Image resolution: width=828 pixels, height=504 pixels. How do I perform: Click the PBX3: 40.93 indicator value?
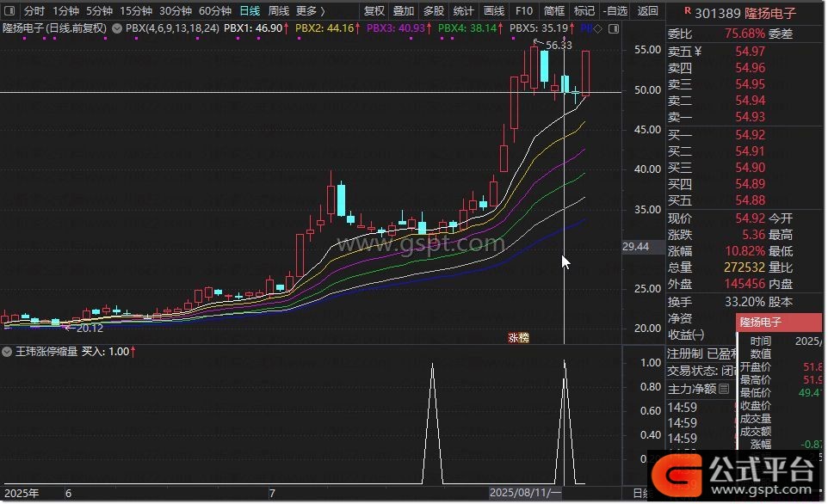[x=399, y=28]
